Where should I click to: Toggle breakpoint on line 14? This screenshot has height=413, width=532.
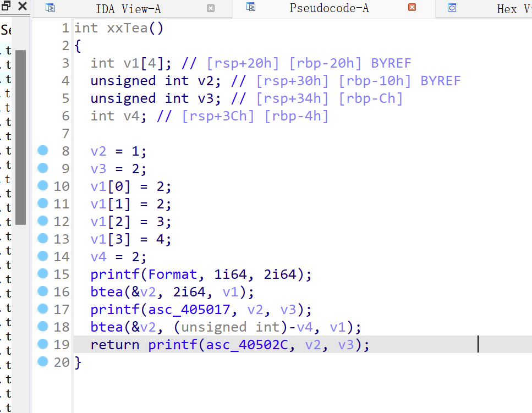click(43, 256)
